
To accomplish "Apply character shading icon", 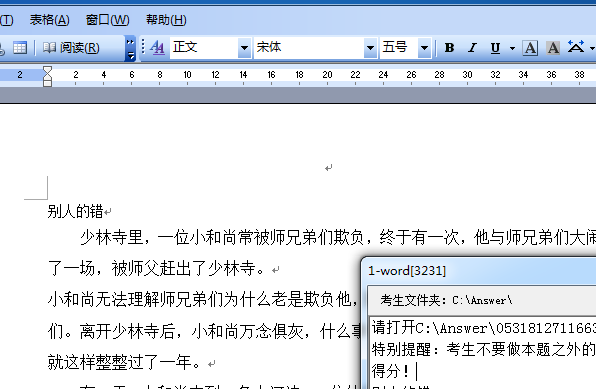I will pyautogui.click(x=553, y=48).
